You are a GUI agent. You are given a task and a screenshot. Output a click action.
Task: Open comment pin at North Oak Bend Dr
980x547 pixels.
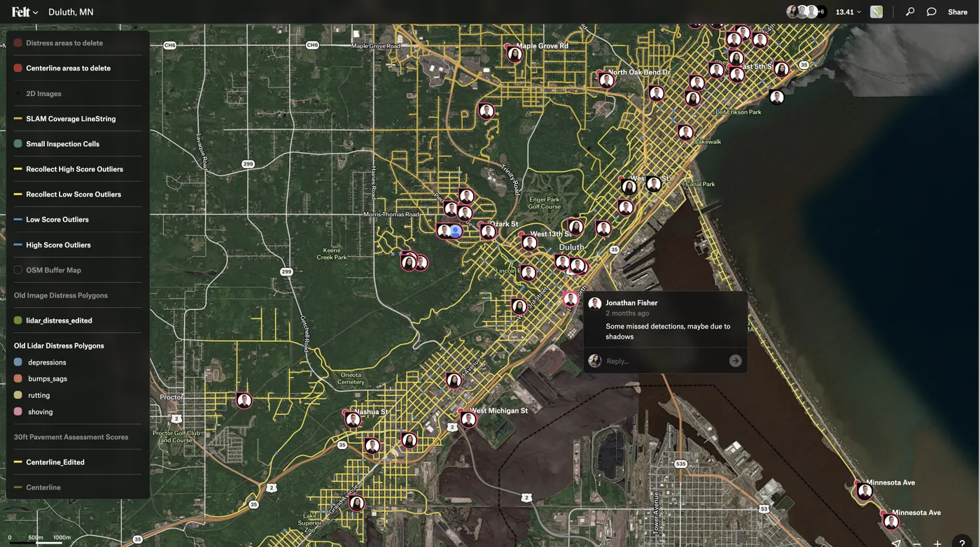point(606,80)
